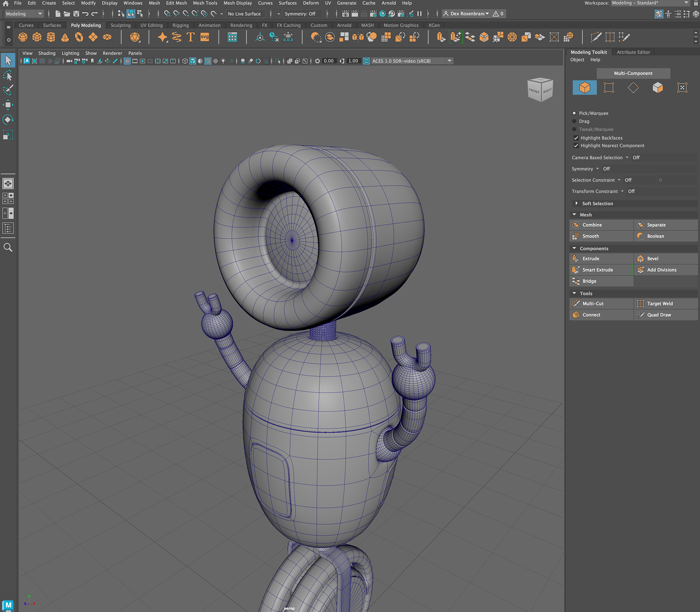Select the Drag radio option

[574, 121]
